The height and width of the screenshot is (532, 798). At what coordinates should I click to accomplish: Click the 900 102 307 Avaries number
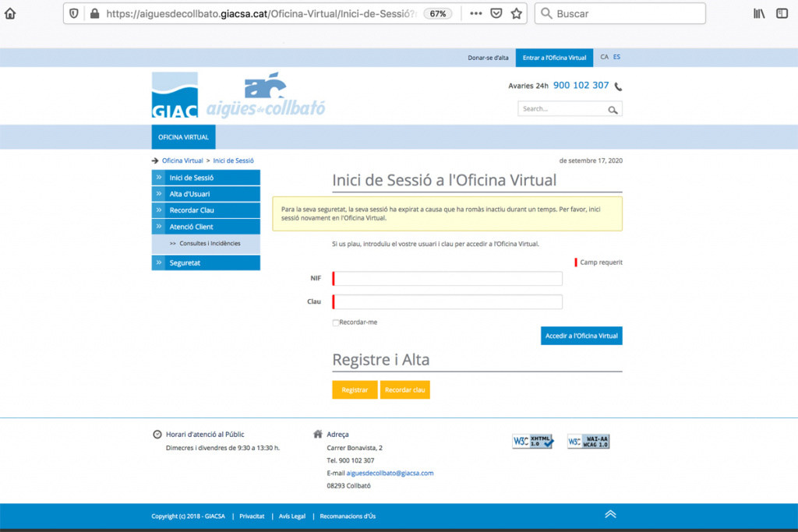pyautogui.click(x=581, y=86)
